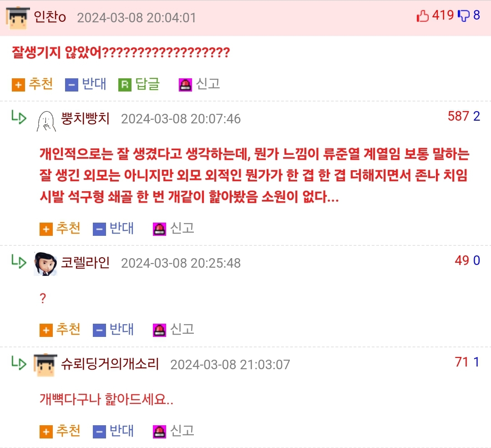Open 슈뢰딩거의개소리 username link
This screenshot has height=448, width=491.
coord(110,364)
